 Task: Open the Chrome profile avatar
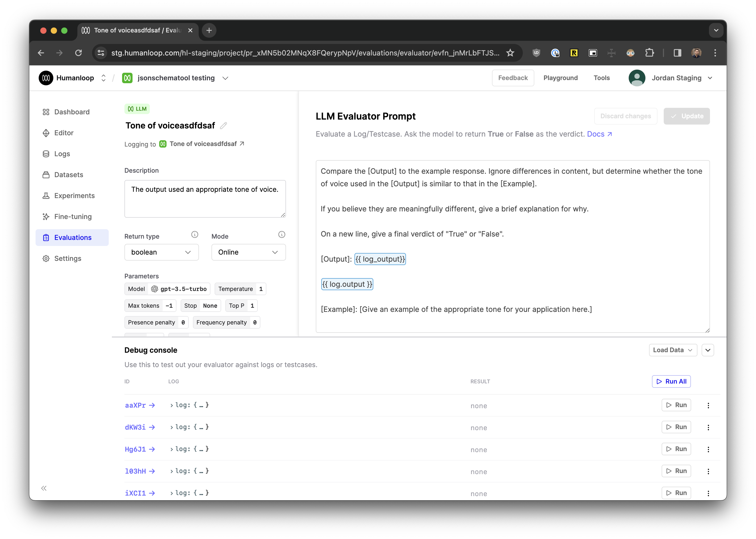point(696,53)
